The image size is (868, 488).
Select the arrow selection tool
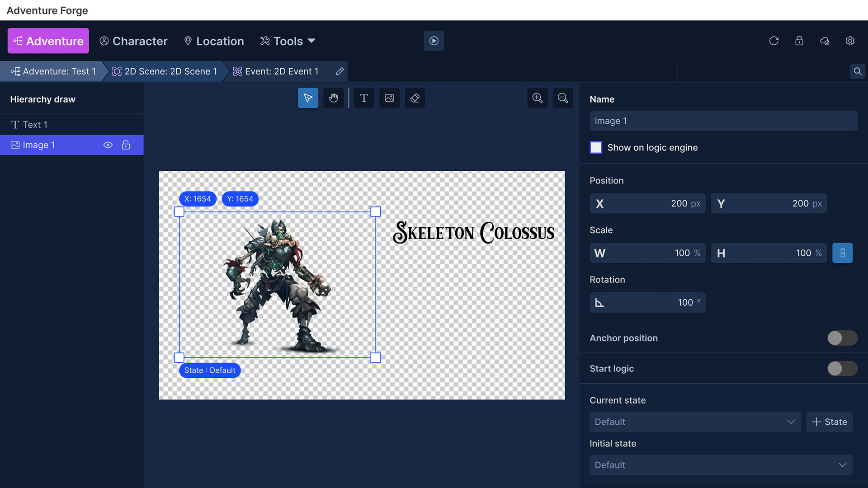coord(308,98)
